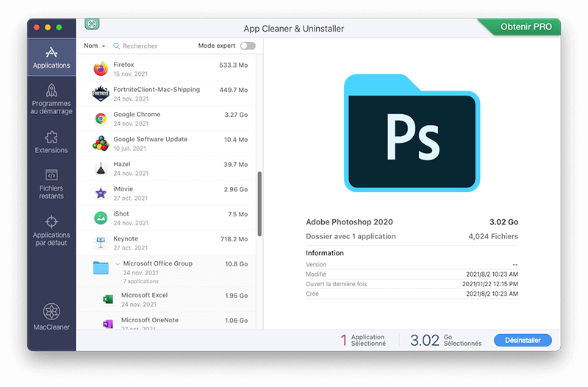This screenshot has height=387, width=588.
Task: Click the app list scrollbar
Action: coord(259,204)
